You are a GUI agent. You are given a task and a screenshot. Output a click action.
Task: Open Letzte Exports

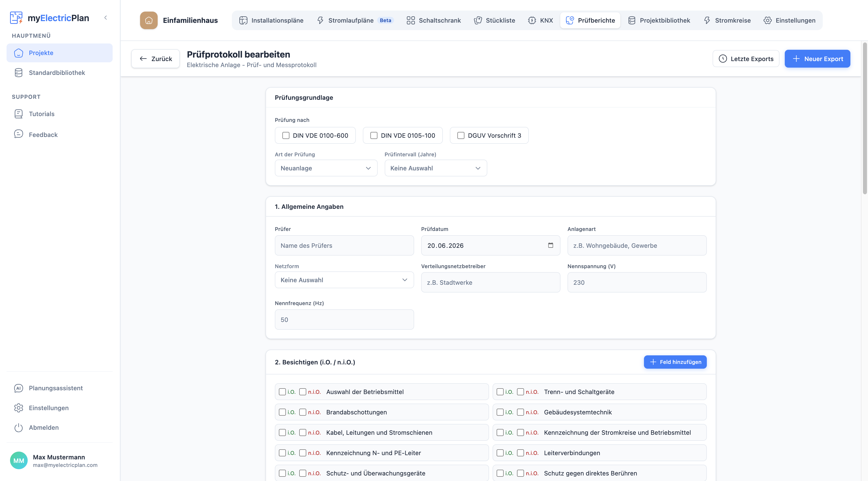(746, 59)
